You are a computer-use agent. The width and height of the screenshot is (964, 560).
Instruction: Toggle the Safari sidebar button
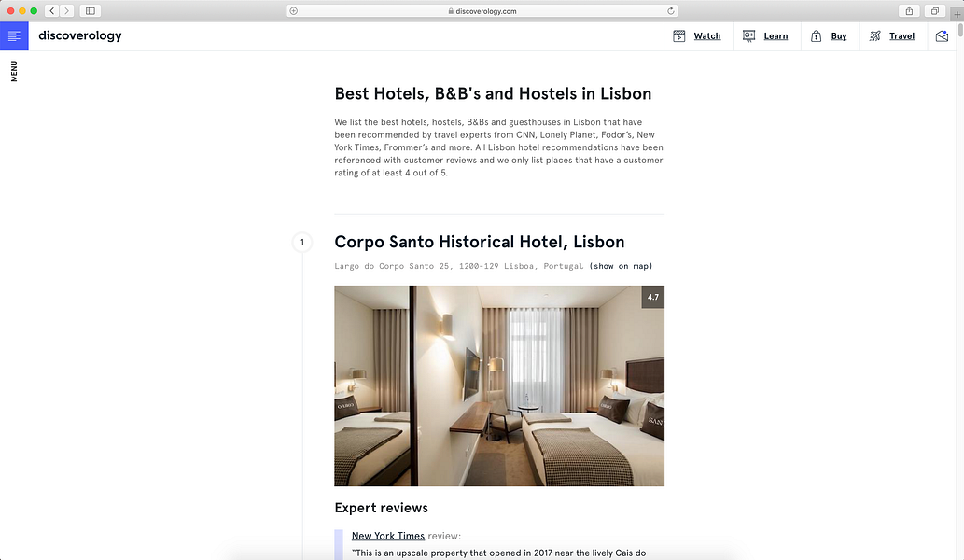[x=91, y=10]
